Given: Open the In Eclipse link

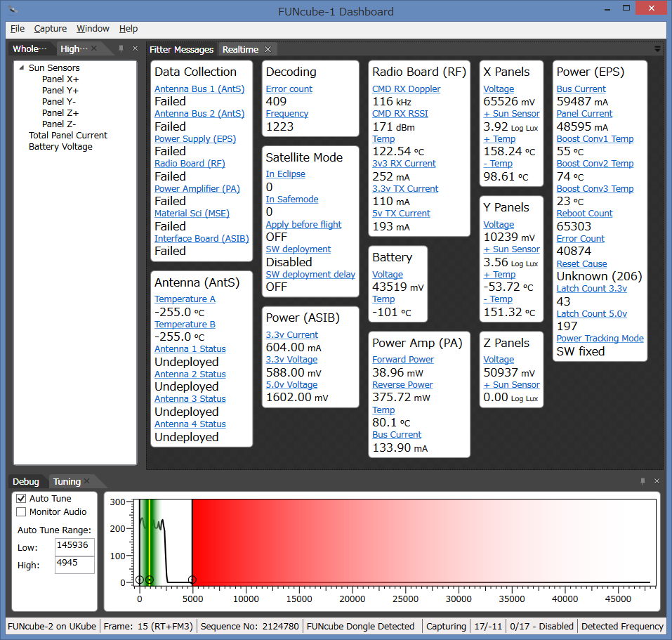Looking at the screenshot, I should point(285,174).
